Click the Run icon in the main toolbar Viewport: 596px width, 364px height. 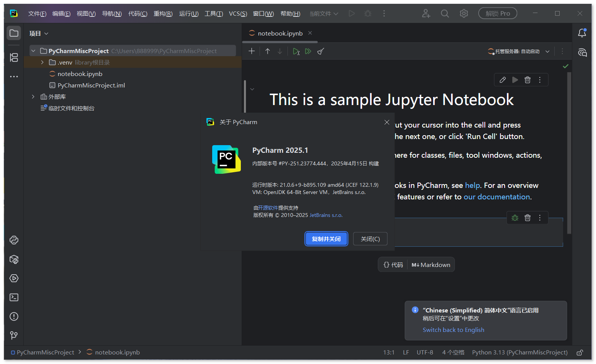[x=352, y=13]
